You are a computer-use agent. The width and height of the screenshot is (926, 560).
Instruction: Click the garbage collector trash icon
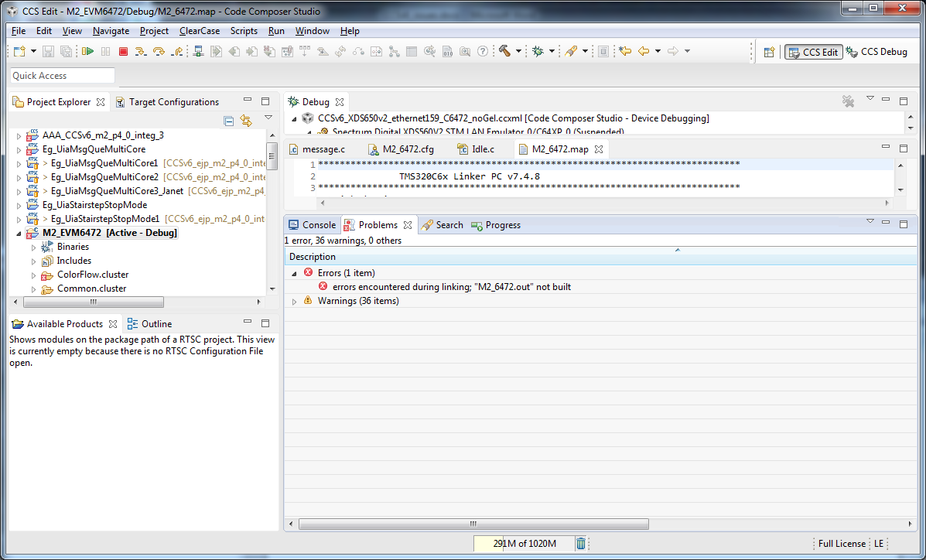click(x=580, y=544)
